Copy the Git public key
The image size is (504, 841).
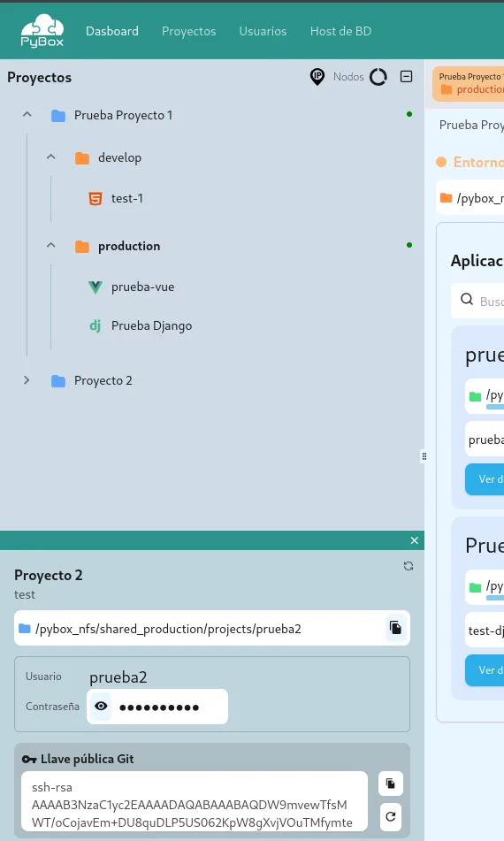(390, 784)
